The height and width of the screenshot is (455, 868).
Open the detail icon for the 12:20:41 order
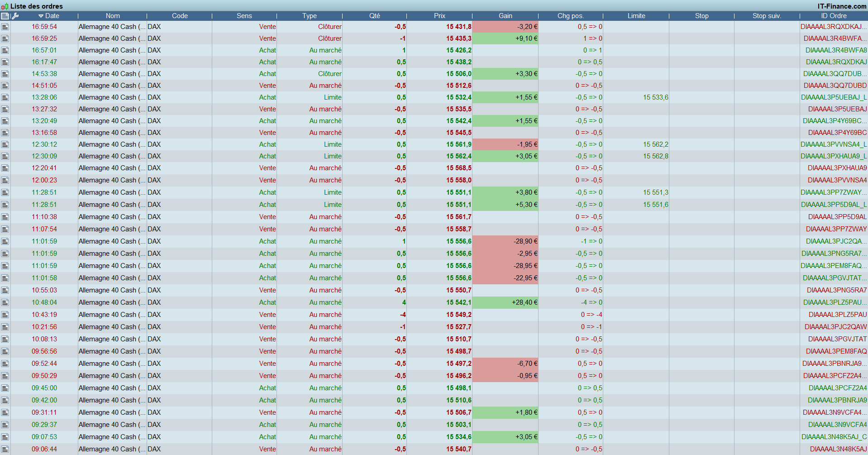coord(5,168)
